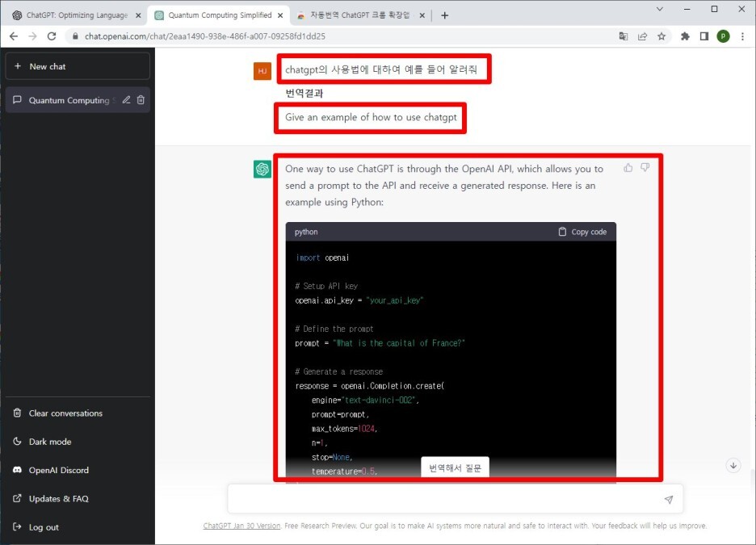Close the 자동번역 ChatGPT tab
Viewport: 756px width, 545px height.
pos(422,15)
